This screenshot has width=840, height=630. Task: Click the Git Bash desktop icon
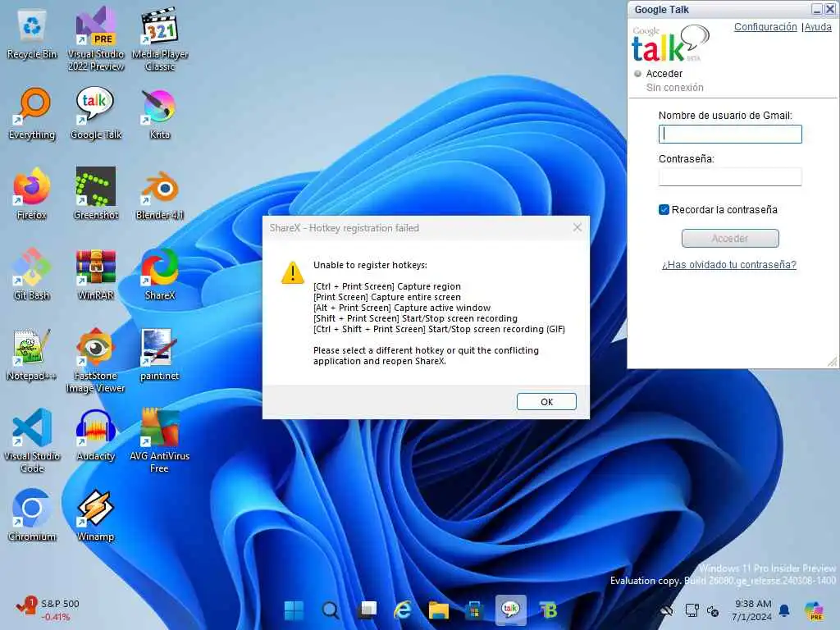pyautogui.click(x=32, y=274)
